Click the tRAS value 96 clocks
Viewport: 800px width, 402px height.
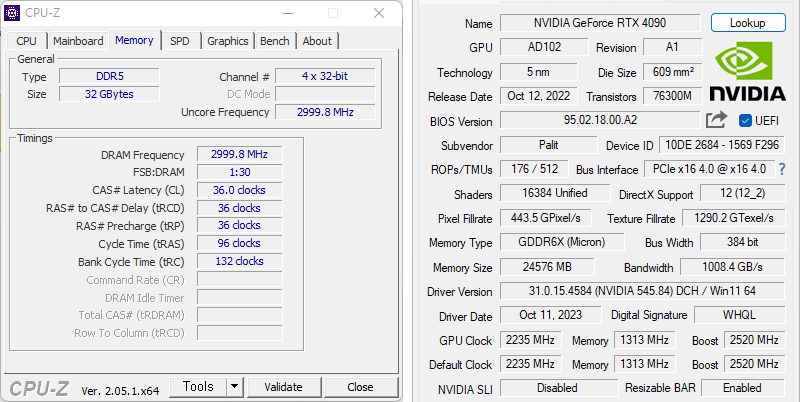click(239, 243)
